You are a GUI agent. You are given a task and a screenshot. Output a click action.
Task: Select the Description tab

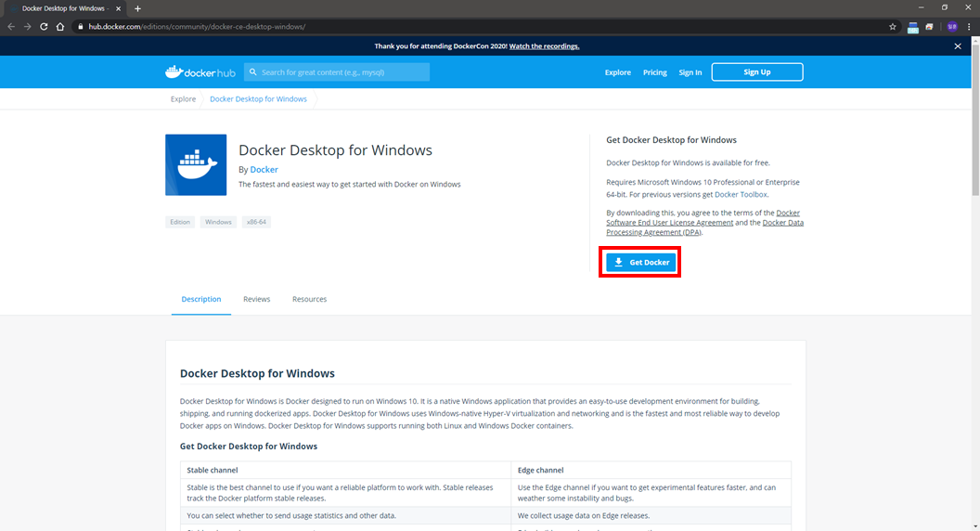(201, 300)
